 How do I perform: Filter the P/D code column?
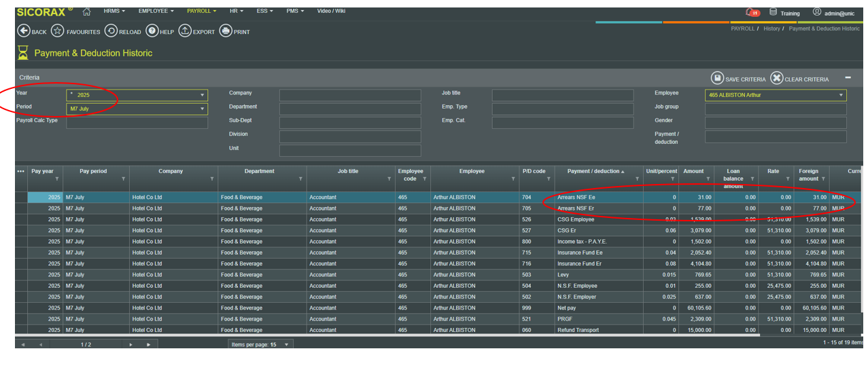549,179
